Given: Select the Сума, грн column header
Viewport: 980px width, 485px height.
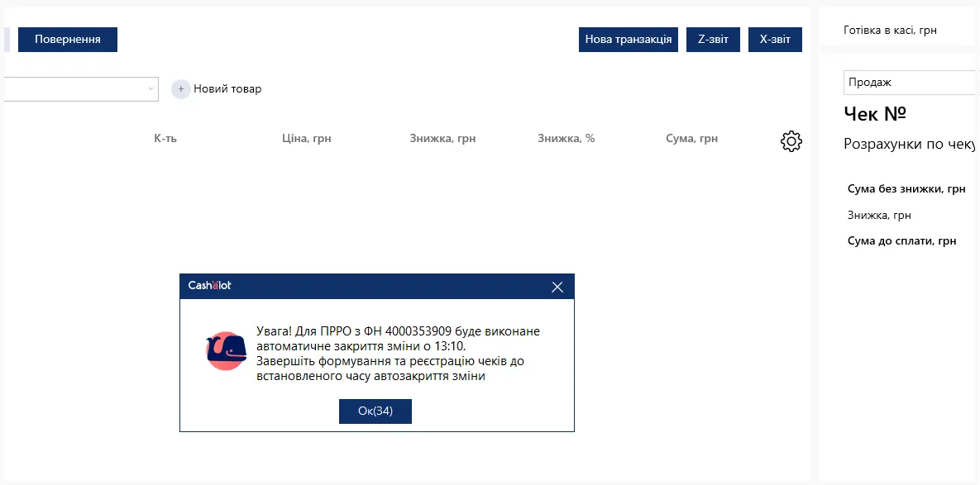Looking at the screenshot, I should (x=692, y=139).
